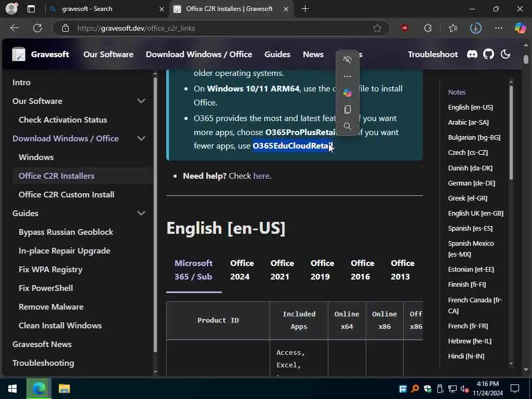Select the Office 2013 tab
Image resolution: width=532 pixels, height=399 pixels.
[x=403, y=270]
